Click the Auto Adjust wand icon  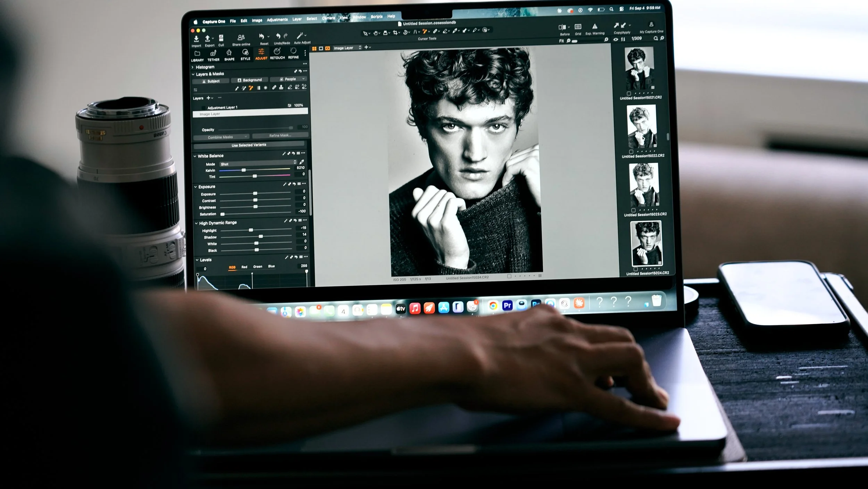coord(300,36)
